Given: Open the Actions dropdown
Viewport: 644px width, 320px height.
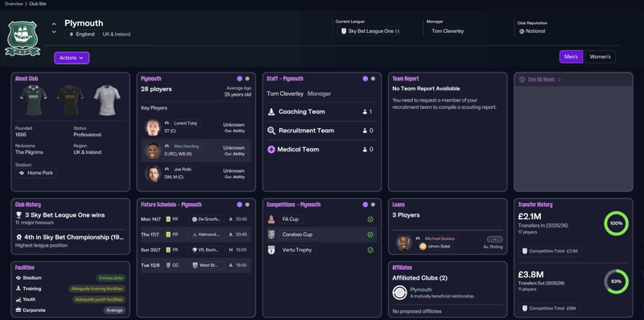Looking at the screenshot, I should coord(72,58).
